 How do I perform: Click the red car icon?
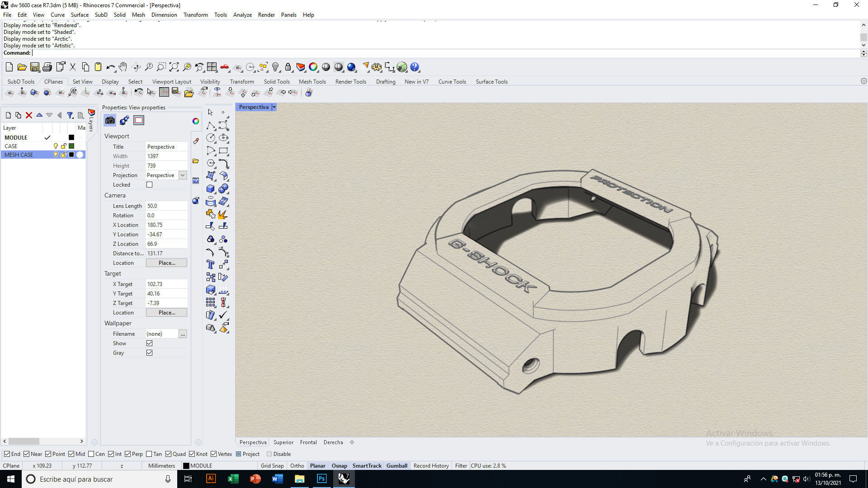point(225,67)
